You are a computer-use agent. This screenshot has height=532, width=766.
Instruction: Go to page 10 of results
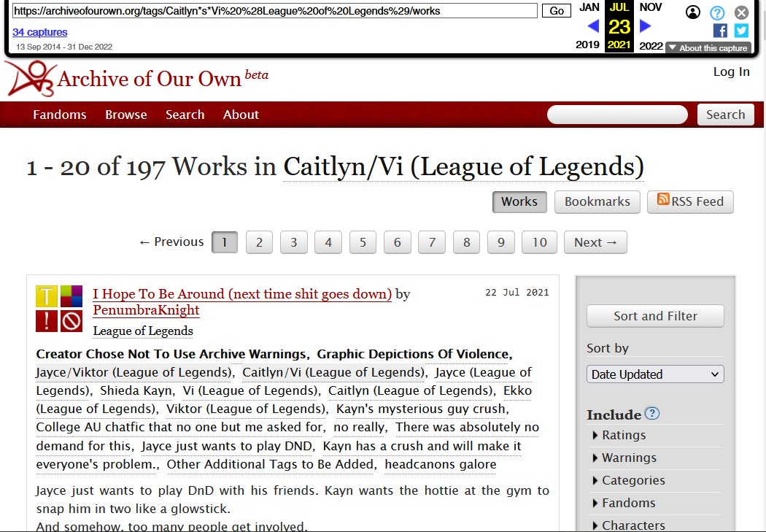tap(539, 242)
